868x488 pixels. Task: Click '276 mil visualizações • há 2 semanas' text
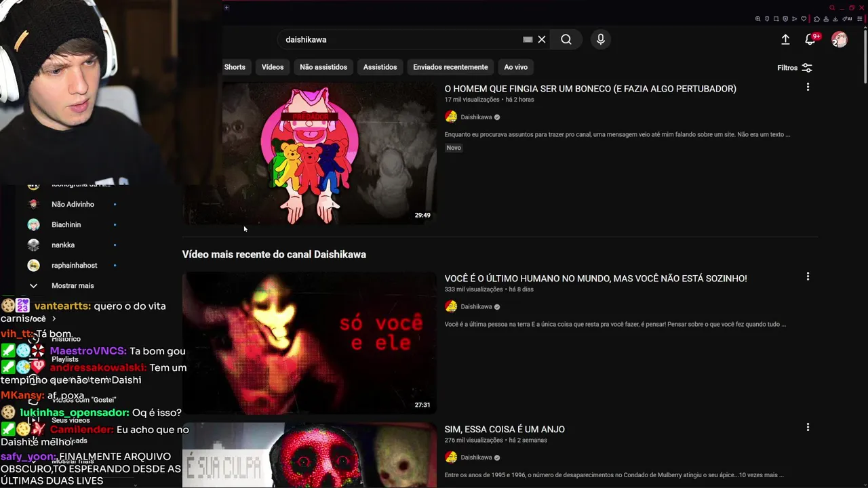tap(496, 440)
